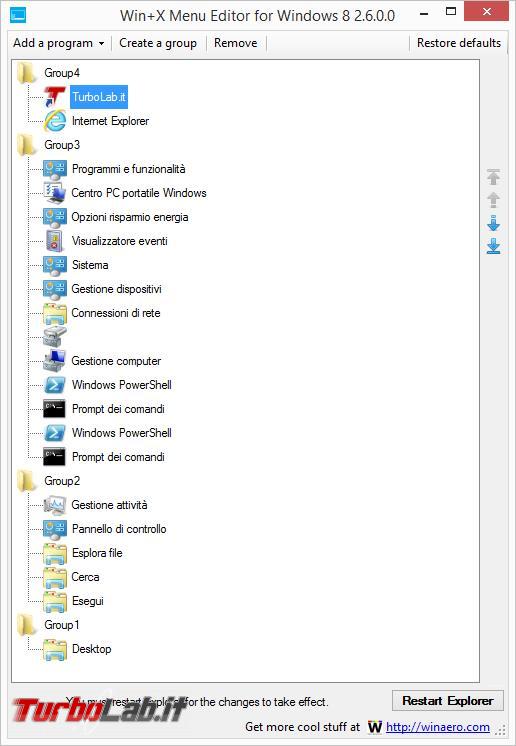Click the move-up arrow icon
The image size is (516, 746).
(493, 200)
